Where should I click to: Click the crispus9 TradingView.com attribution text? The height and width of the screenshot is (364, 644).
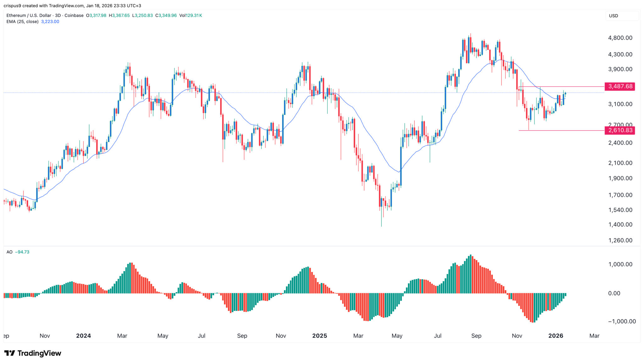click(x=72, y=6)
